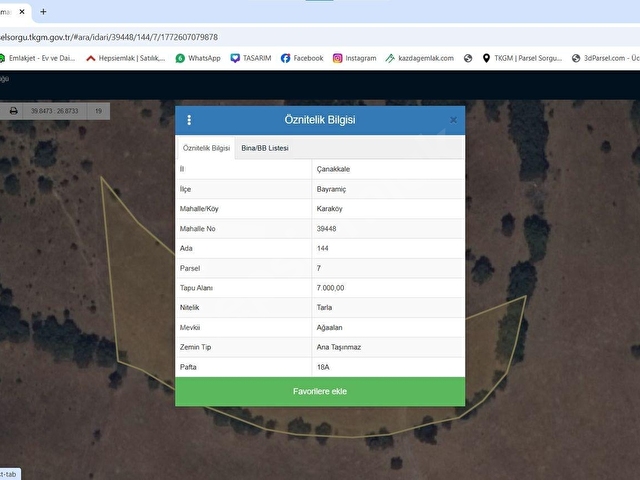Close the current browser tab
640x480 pixels.
[22, 12]
